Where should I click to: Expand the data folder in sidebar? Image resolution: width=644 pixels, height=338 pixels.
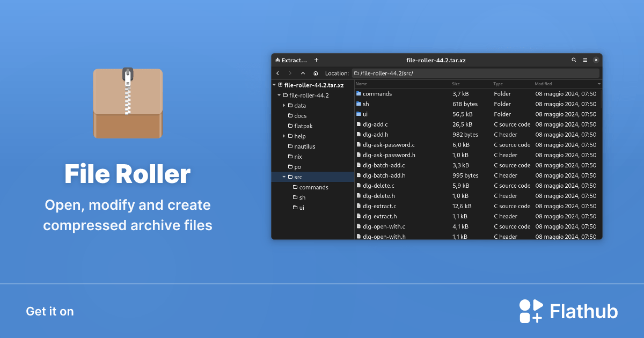point(284,105)
